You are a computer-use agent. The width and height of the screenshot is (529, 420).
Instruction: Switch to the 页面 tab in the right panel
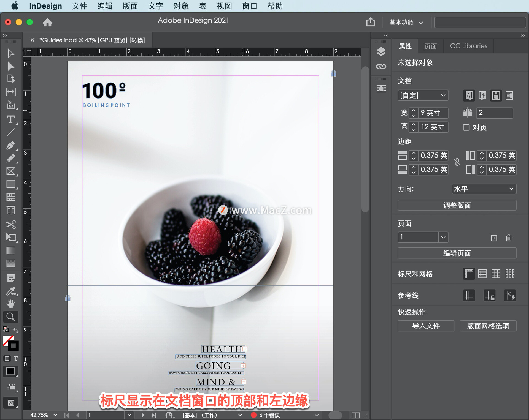click(x=430, y=46)
